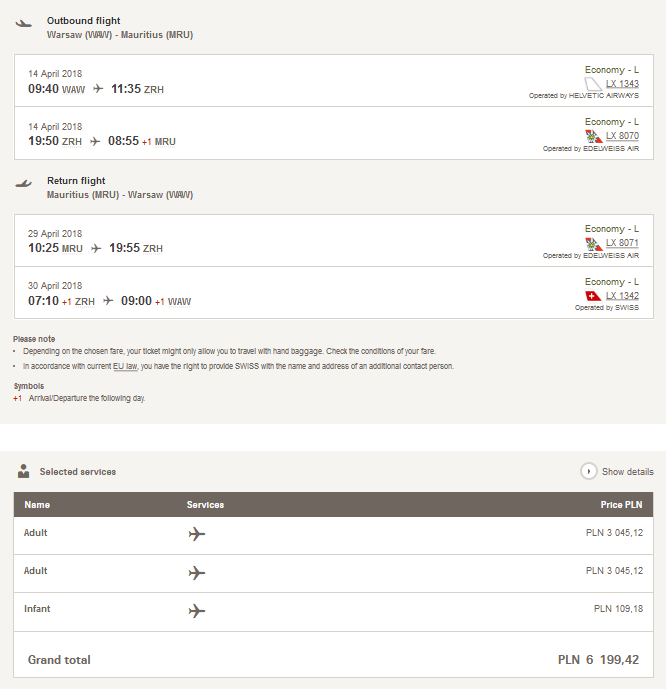
Task: Open the EU law link in notes
Action: (125, 366)
